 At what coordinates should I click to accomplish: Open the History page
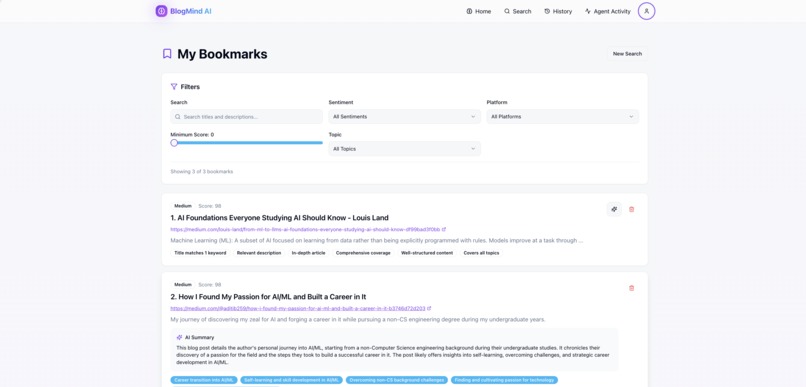pyautogui.click(x=558, y=11)
